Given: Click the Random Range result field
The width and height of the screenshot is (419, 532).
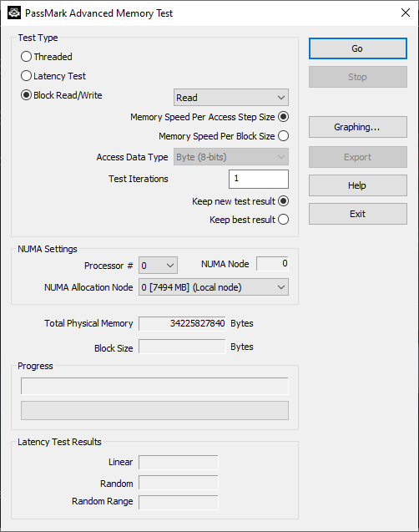Looking at the screenshot, I should 179,503.
